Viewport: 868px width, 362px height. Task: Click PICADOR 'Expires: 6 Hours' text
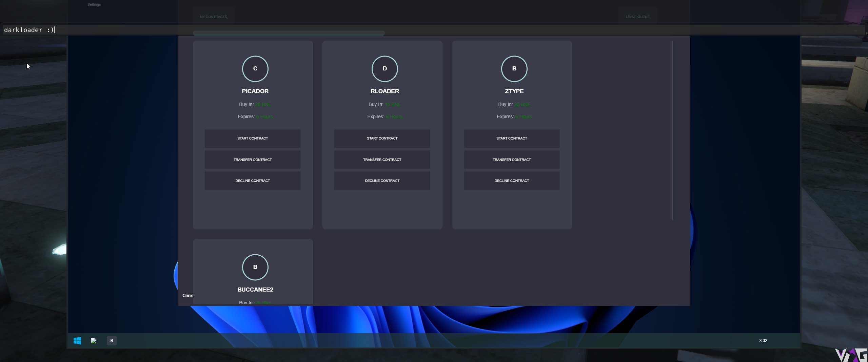[255, 116]
